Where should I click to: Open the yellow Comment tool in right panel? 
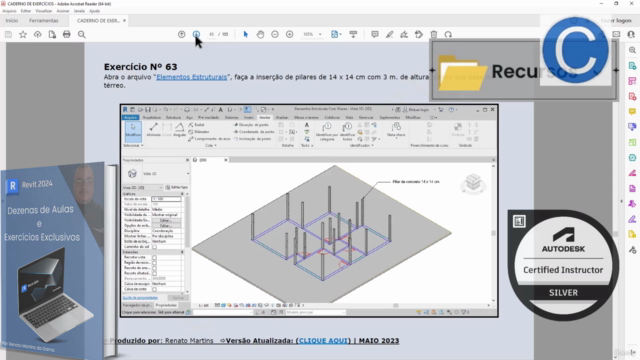pos(632,111)
